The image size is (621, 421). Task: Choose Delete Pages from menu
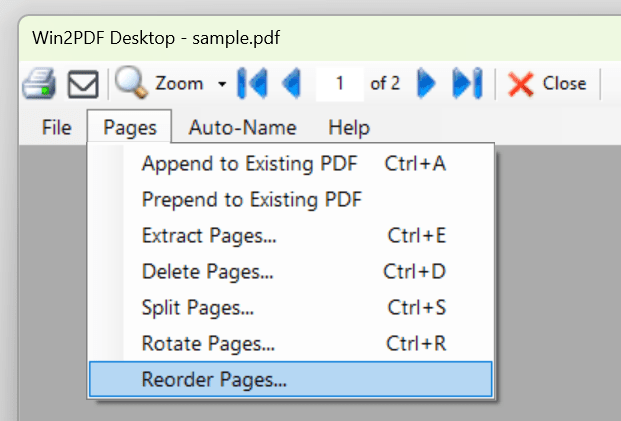pos(207,271)
